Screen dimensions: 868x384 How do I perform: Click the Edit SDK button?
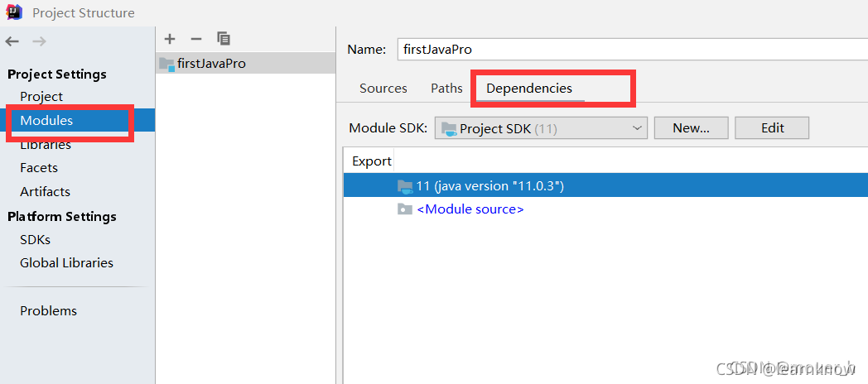pos(772,128)
